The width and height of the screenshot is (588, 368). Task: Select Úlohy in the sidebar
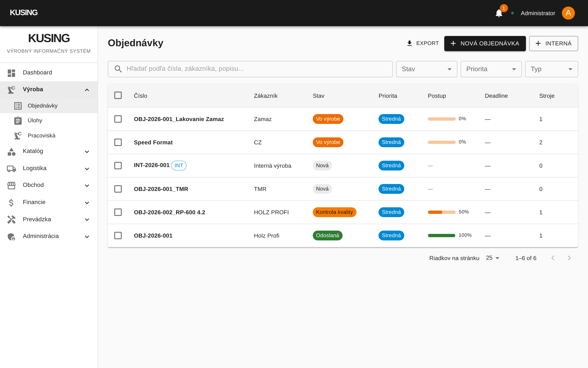point(49,120)
